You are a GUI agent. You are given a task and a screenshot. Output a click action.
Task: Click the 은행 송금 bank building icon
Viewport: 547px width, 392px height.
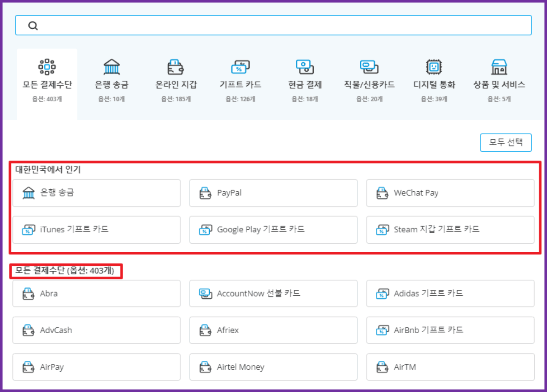click(112, 67)
